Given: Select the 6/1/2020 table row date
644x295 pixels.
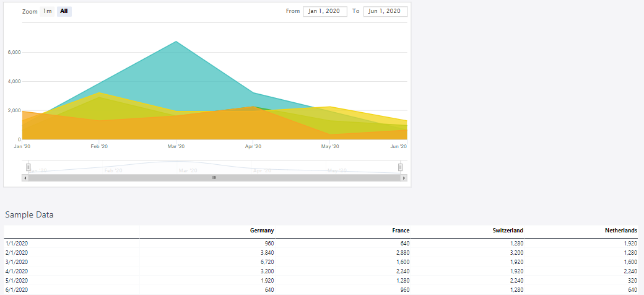Looking at the screenshot, I should [x=16, y=290].
